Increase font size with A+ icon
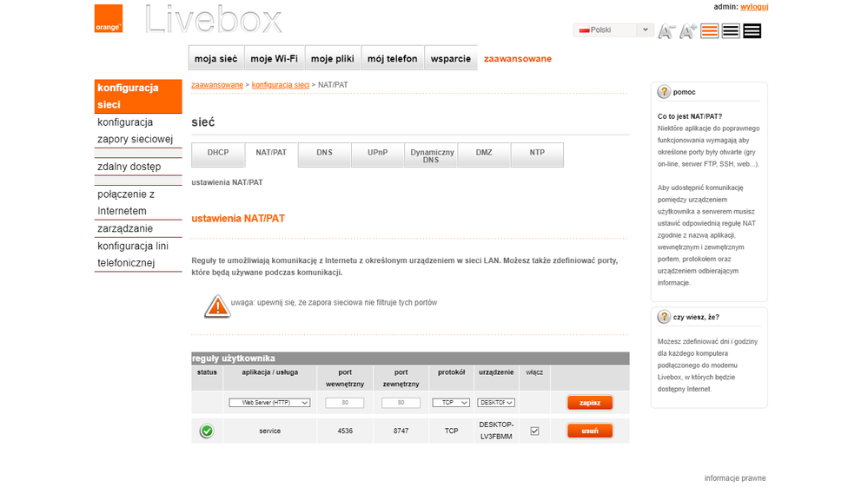 688,31
